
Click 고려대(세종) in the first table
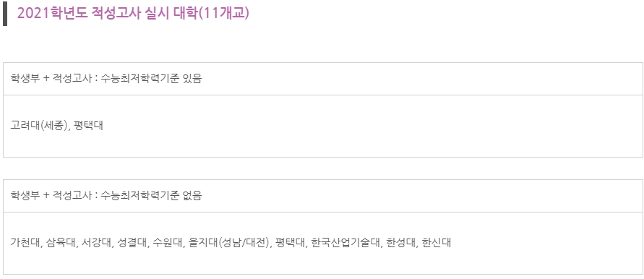pyautogui.click(x=38, y=125)
